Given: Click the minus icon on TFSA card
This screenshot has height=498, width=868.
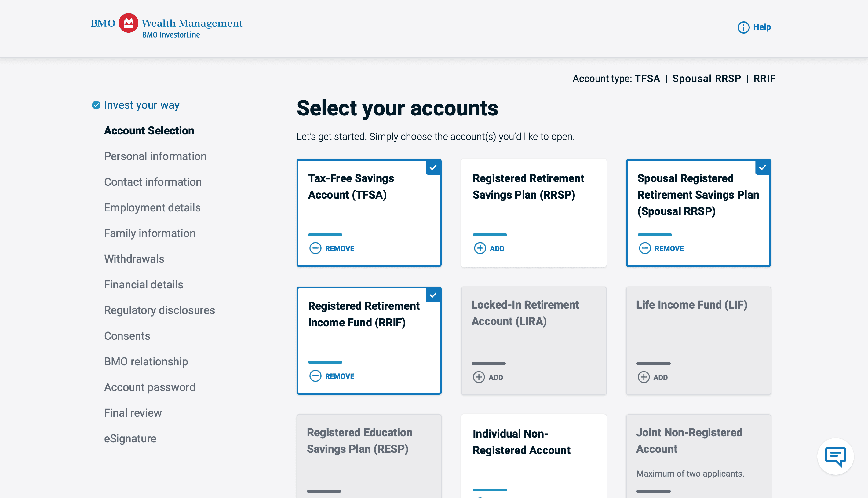Looking at the screenshot, I should pyautogui.click(x=315, y=248).
